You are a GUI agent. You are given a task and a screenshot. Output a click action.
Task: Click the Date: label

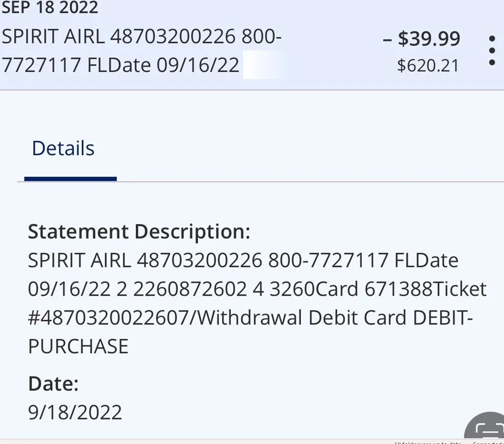(53, 384)
